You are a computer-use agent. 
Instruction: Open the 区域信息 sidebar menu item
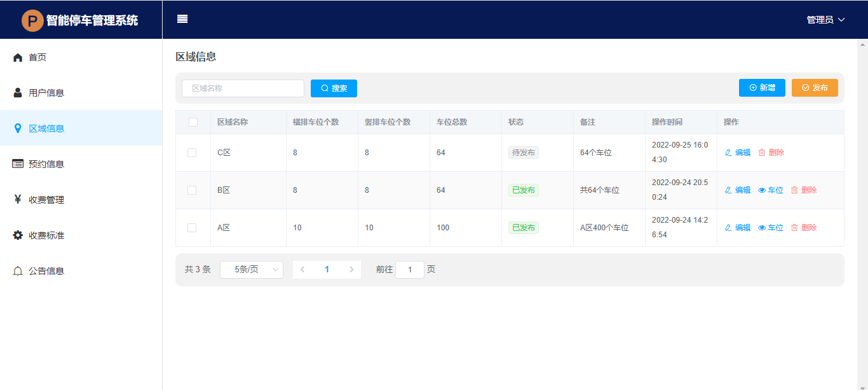tap(46, 129)
